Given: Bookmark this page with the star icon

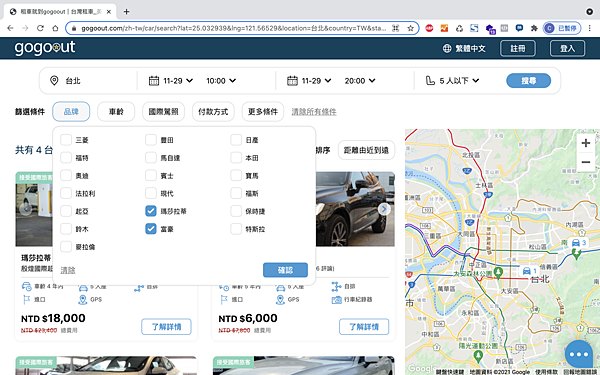Looking at the screenshot, I should (x=410, y=28).
